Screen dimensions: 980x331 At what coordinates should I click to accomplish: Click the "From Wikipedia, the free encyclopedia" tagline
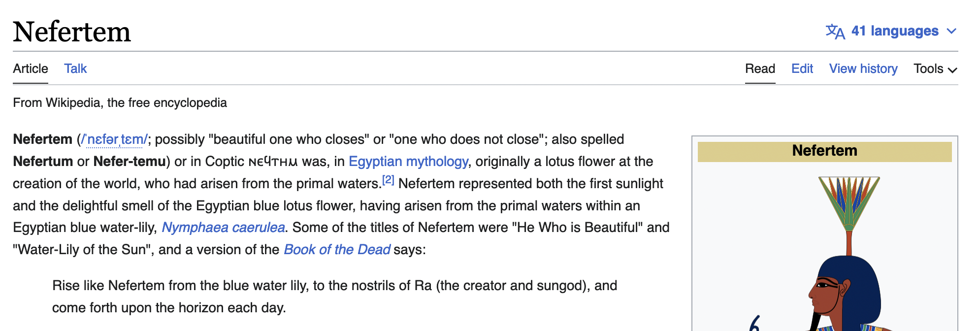coord(120,103)
